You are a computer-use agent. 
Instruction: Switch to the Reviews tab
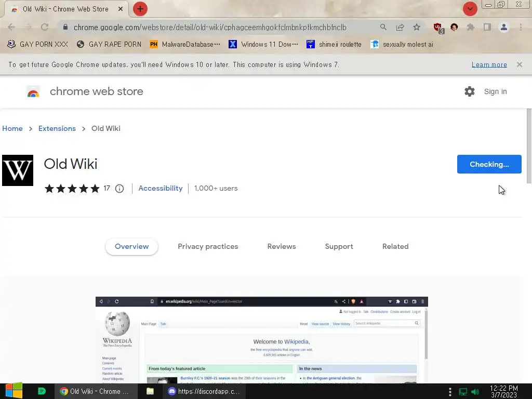(x=282, y=247)
